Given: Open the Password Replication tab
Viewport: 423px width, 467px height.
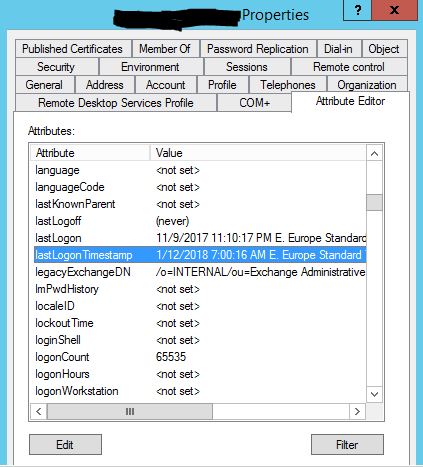Looking at the screenshot, I should pyautogui.click(x=258, y=49).
